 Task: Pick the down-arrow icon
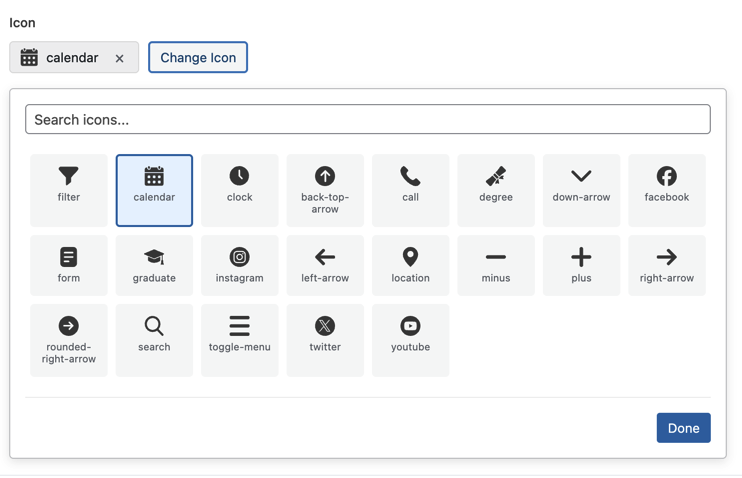pyautogui.click(x=581, y=190)
